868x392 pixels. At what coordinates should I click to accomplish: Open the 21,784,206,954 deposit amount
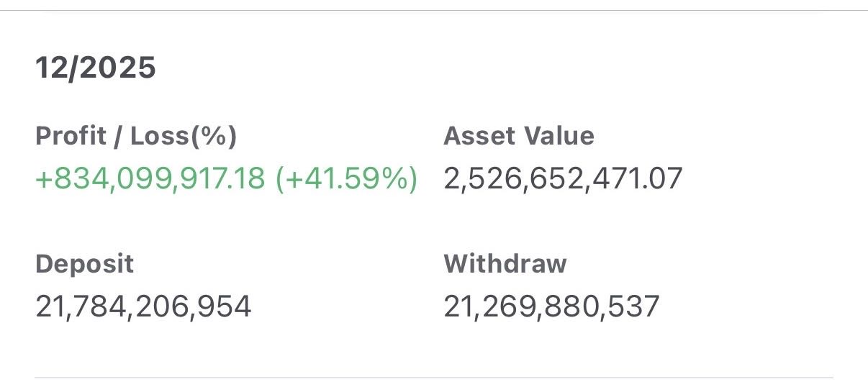pos(143,307)
